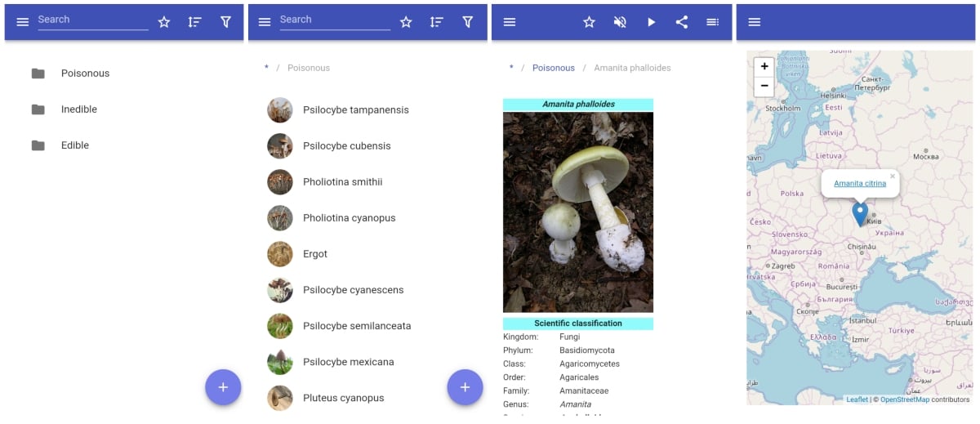Zoom out on the map
This screenshot has height=424, width=980.
(764, 86)
